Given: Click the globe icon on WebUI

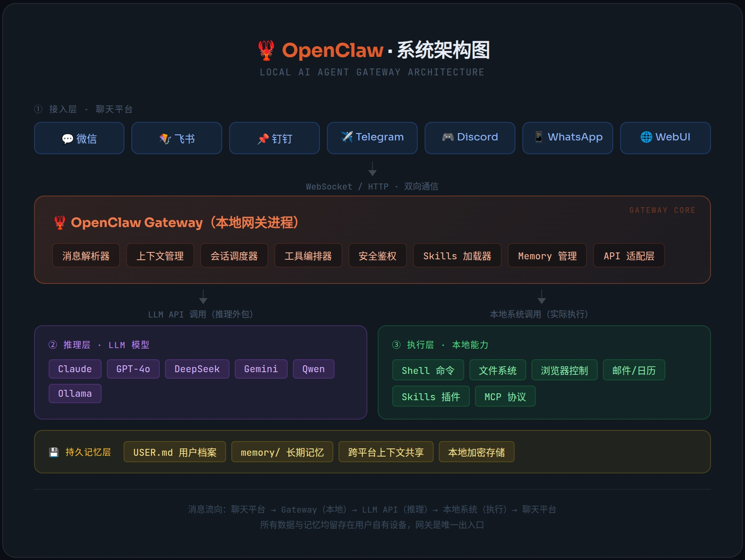Looking at the screenshot, I should point(646,137).
